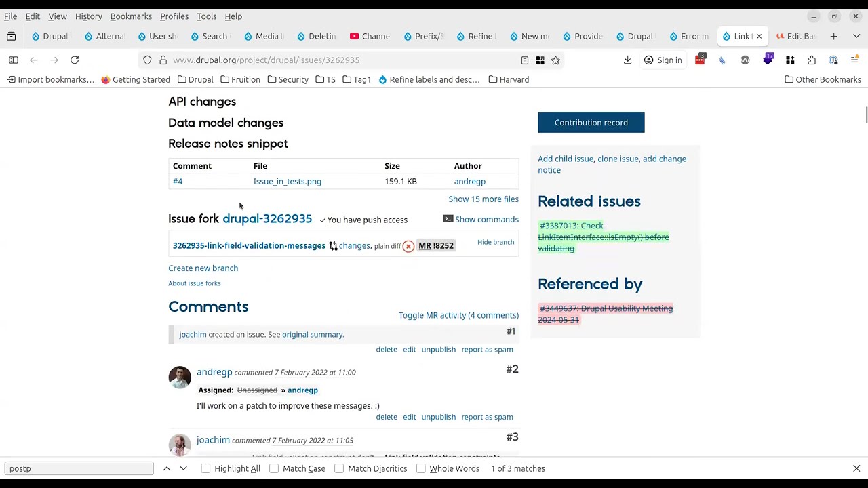
Task: Open the extensions puzzle piece menu
Action: coord(812,60)
